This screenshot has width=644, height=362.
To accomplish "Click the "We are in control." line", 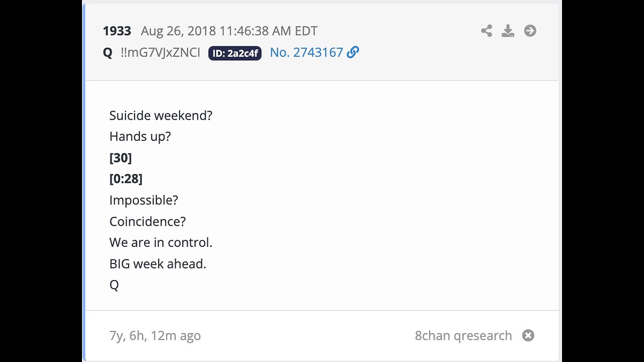I will [x=160, y=242].
